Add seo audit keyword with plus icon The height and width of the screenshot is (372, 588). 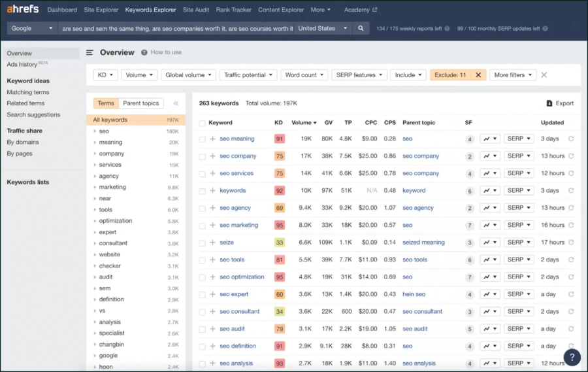click(x=212, y=329)
